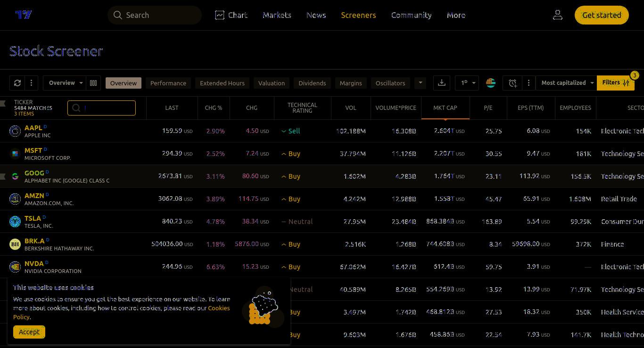Screen dimensions: 644x348
Task: Sort by the EPS (TTM) column header
Action: 530,108
